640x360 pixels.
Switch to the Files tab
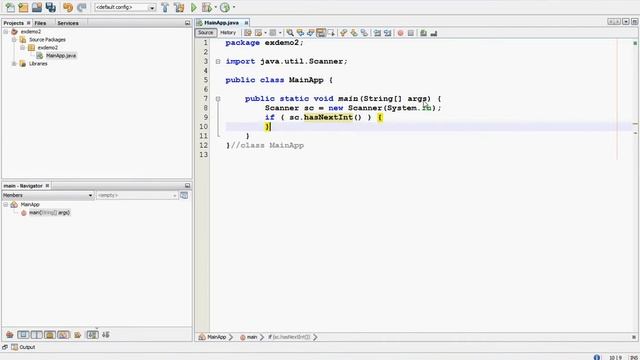[x=40, y=23]
